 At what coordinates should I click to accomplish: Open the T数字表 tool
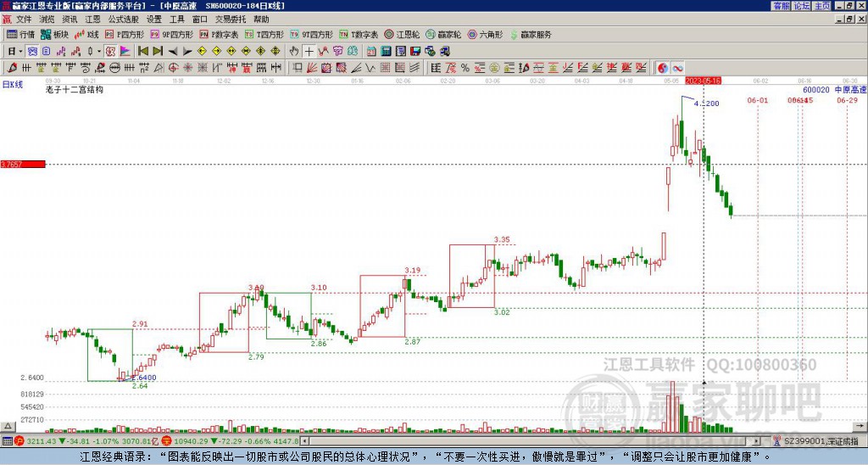(x=359, y=34)
